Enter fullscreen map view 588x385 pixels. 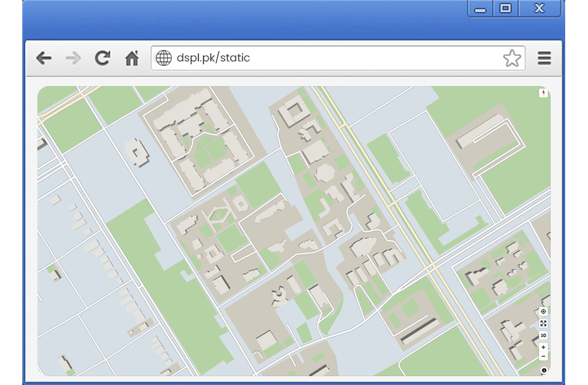(x=543, y=324)
